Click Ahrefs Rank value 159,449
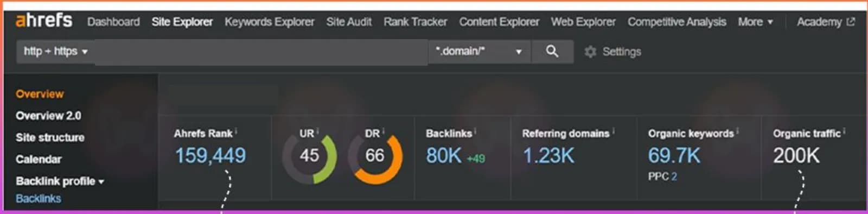 210,156
